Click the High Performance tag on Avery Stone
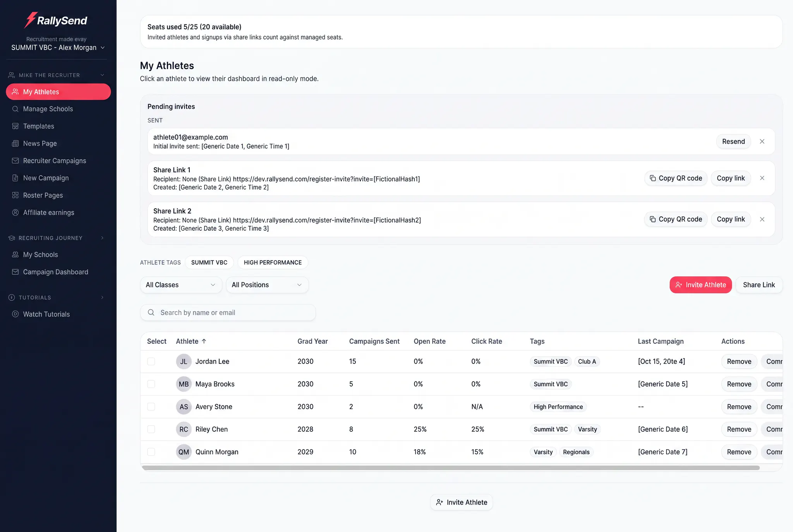Image resolution: width=793 pixels, height=532 pixels. click(558, 407)
